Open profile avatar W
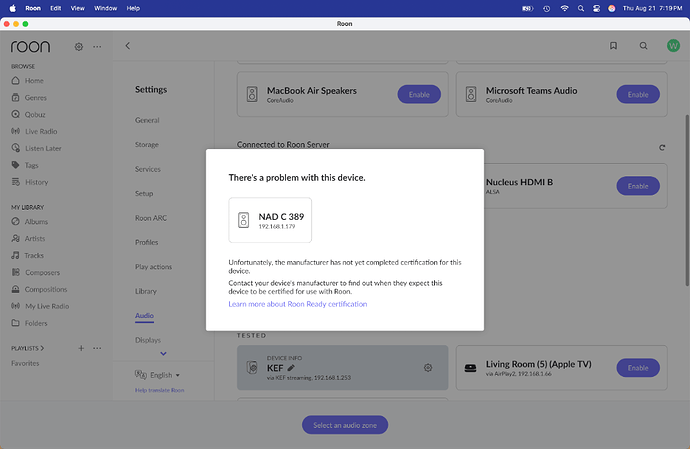The height and width of the screenshot is (449, 690). tap(673, 45)
